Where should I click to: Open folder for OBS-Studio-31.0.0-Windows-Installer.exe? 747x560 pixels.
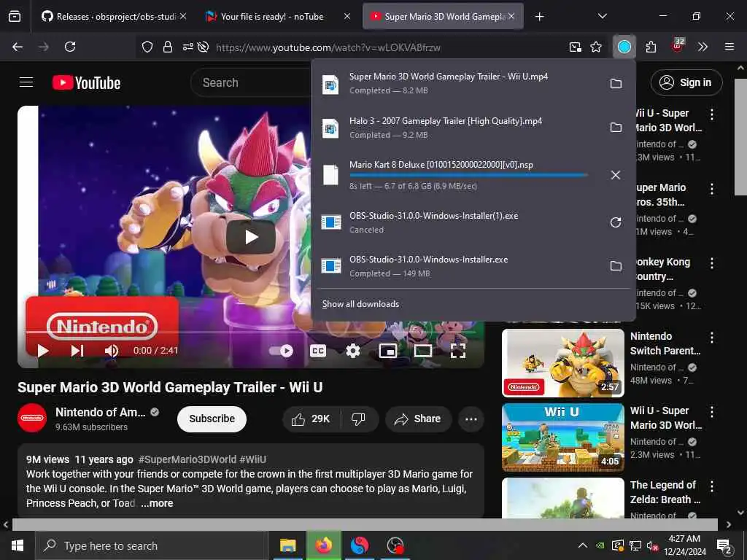616,265
